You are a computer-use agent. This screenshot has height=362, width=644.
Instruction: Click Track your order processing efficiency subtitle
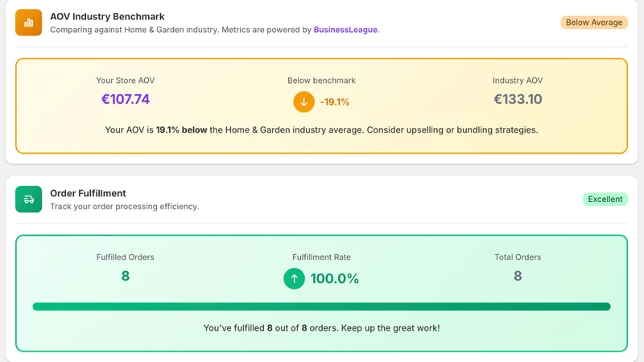[x=125, y=207]
